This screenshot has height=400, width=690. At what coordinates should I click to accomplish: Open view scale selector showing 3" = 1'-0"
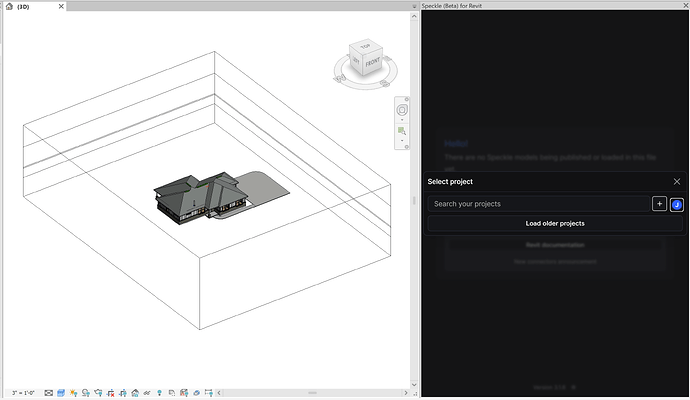(23, 393)
